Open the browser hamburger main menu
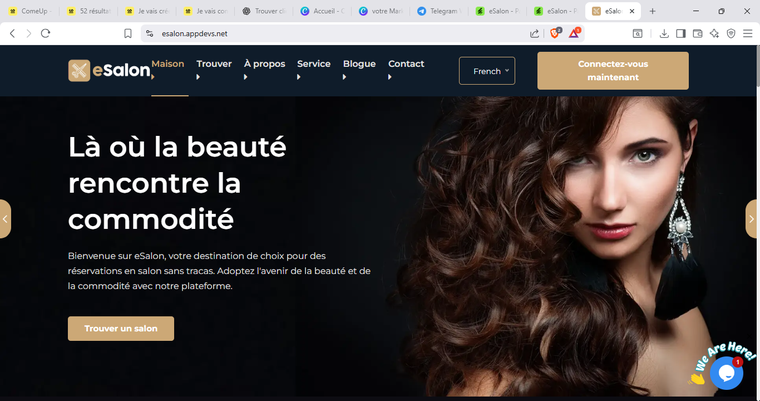The height and width of the screenshot is (401, 760). pyautogui.click(x=748, y=33)
